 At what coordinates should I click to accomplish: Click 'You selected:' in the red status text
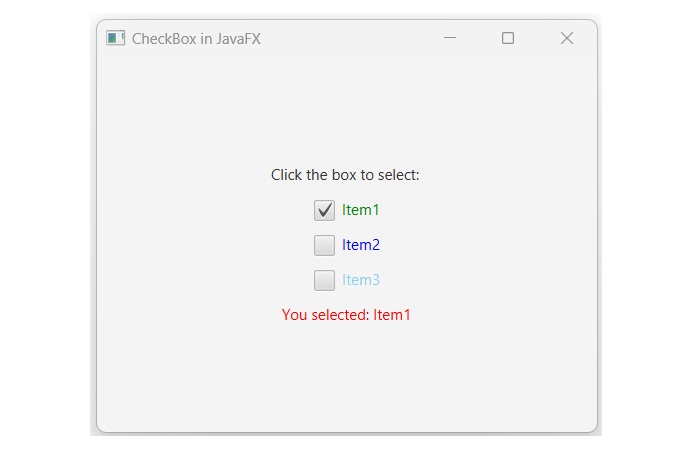point(325,315)
